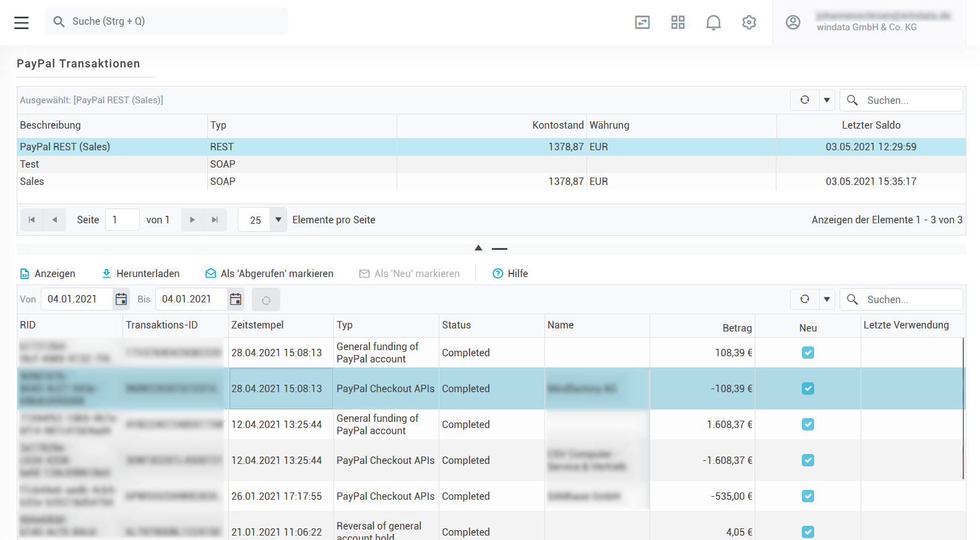Viewport: 980px width, 540px height.
Task: Open dropdown arrow beside transactions refresh button
Action: 827,299
